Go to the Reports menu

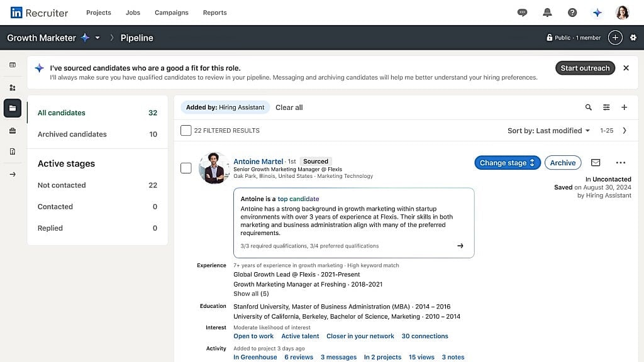tap(214, 13)
